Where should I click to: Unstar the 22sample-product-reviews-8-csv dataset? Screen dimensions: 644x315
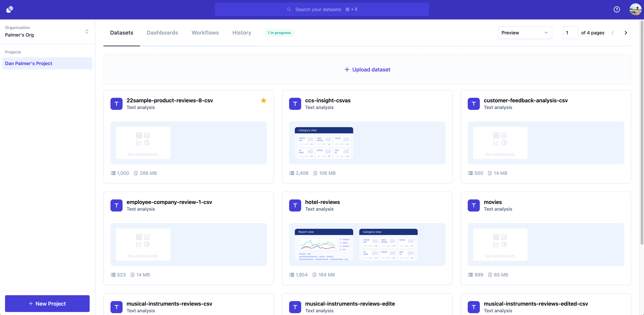[263, 100]
